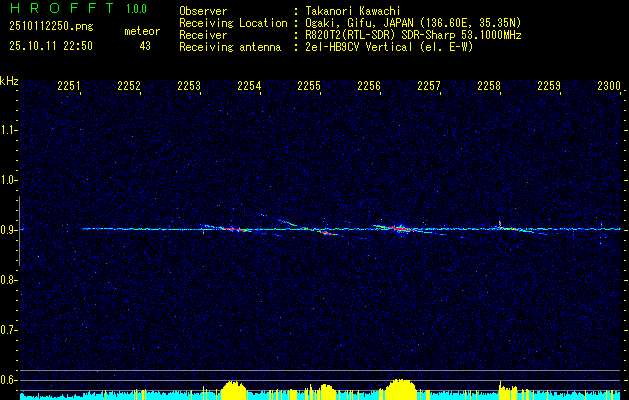Click the meteor count 43
629x400 pixels.
(145, 46)
